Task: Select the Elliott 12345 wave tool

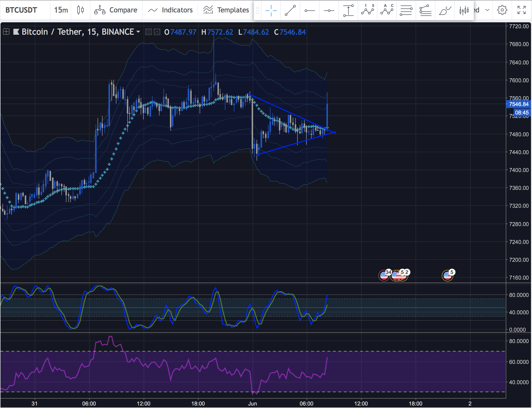Action: point(368,10)
